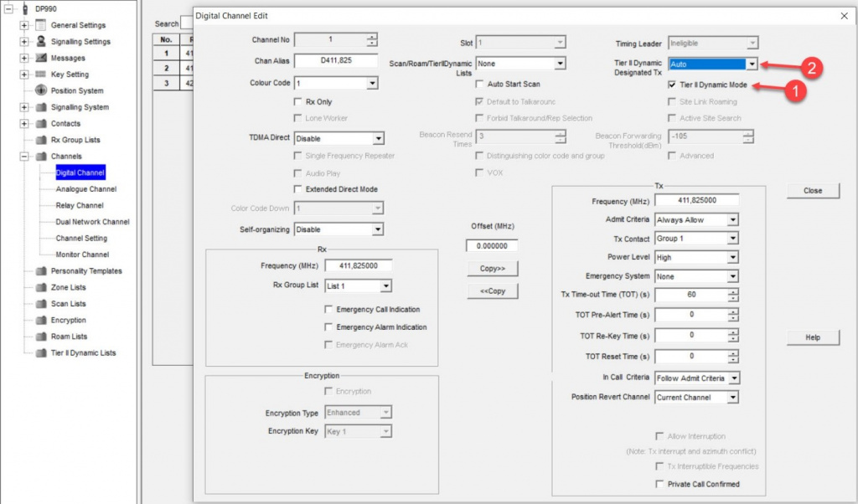Click the Encryption folder icon in the tree

click(x=40, y=321)
